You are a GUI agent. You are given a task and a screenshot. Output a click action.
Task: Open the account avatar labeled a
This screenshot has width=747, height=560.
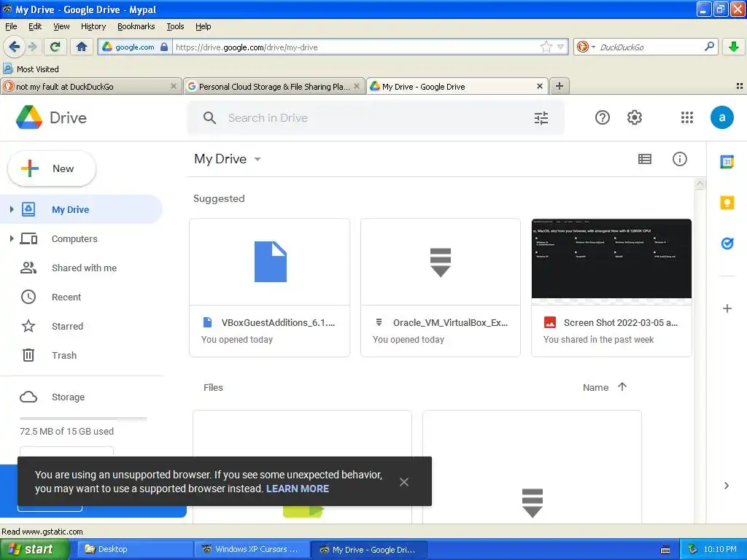click(x=721, y=117)
